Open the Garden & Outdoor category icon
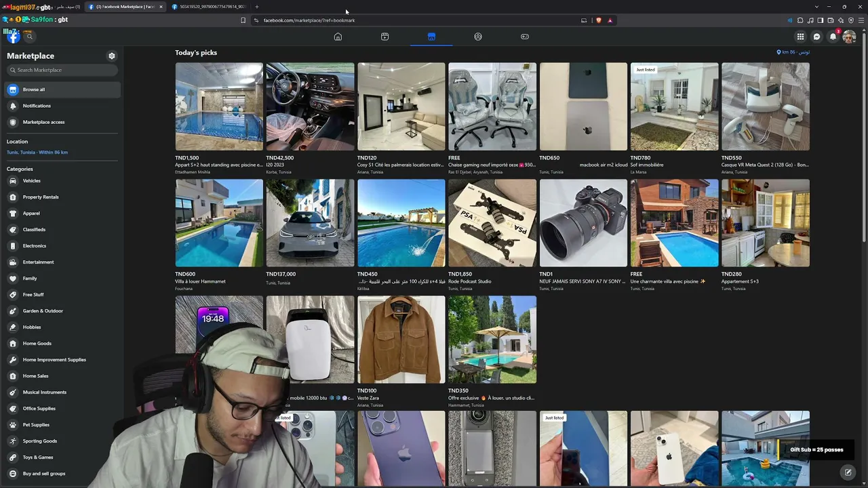This screenshot has height=488, width=868. click(12, 311)
